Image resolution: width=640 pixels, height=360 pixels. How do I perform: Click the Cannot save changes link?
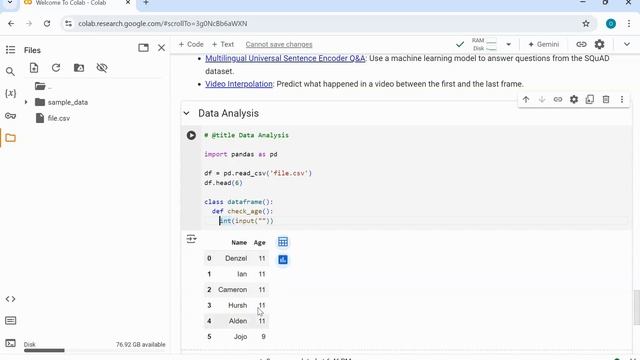click(279, 44)
